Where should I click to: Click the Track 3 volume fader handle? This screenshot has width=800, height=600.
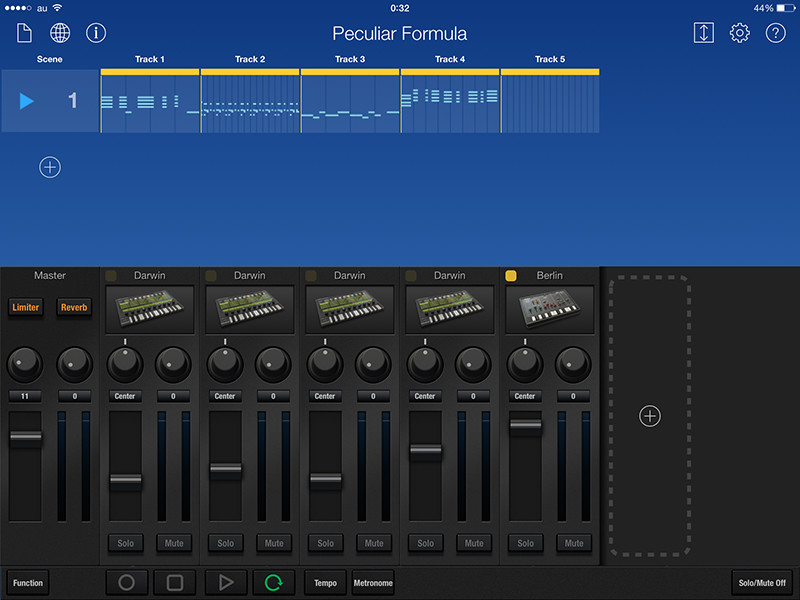326,479
